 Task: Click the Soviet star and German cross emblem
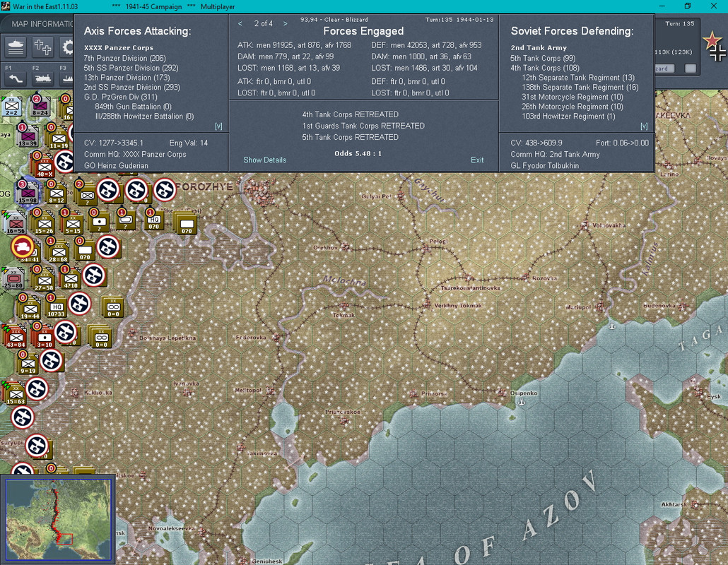[x=715, y=47]
